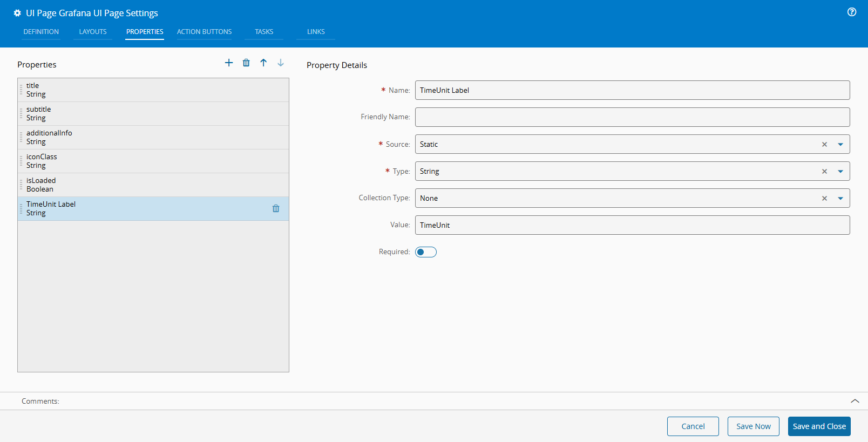Toggle the Required switch
Image resolution: width=868 pixels, height=442 pixels.
point(425,252)
